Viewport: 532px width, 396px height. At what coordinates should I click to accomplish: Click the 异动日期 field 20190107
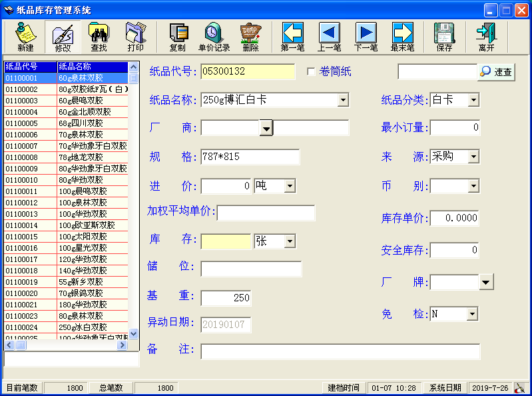point(226,325)
